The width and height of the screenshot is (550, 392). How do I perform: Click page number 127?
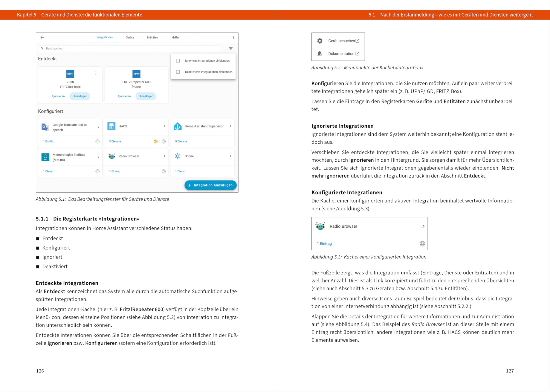510,371
